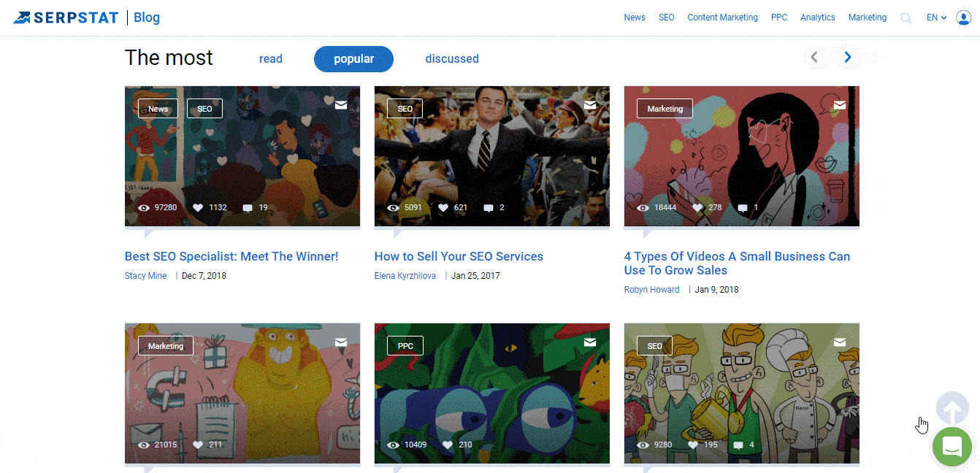
Task: Go to previous popular posts with left arrow
Action: (815, 57)
